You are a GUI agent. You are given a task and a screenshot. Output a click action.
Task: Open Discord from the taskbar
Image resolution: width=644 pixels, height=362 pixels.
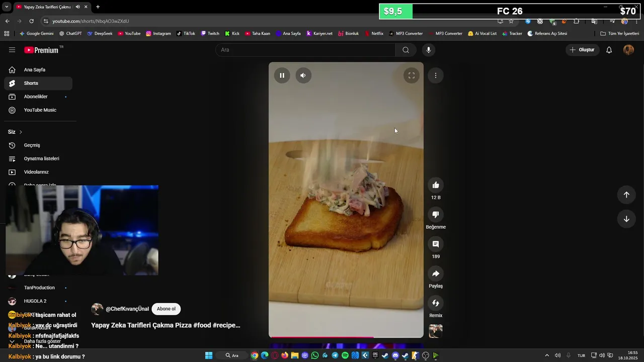click(x=395, y=355)
